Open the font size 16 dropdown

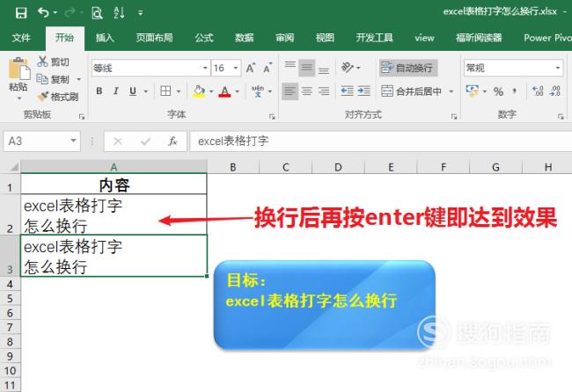pyautogui.click(x=236, y=68)
